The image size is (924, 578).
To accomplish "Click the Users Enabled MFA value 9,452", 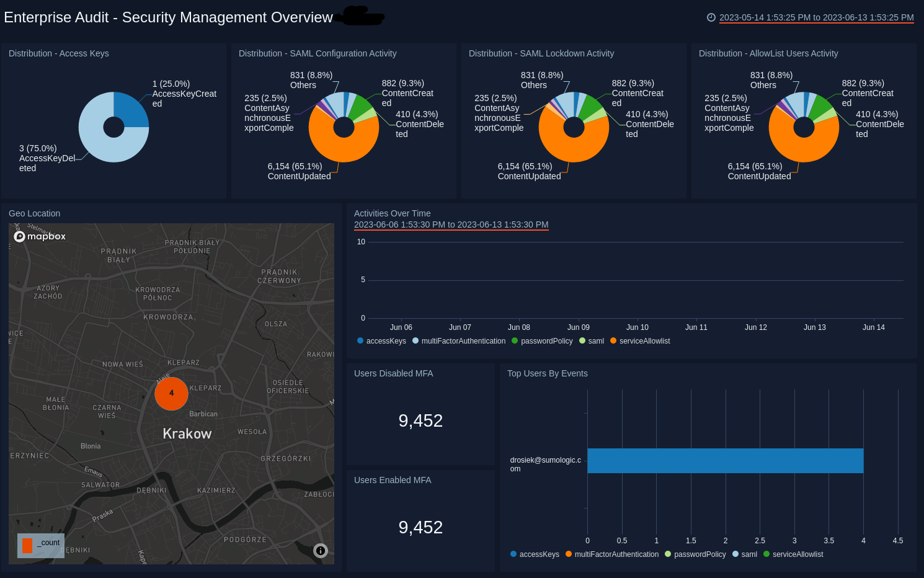I will (420, 527).
